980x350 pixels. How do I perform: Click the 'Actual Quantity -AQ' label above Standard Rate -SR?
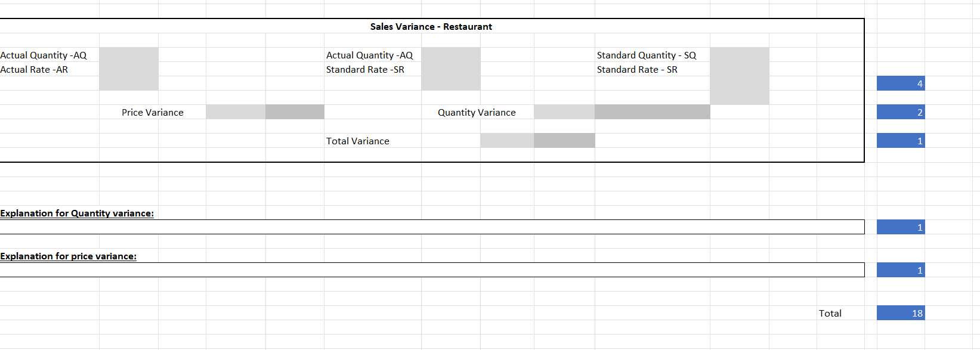pos(369,55)
